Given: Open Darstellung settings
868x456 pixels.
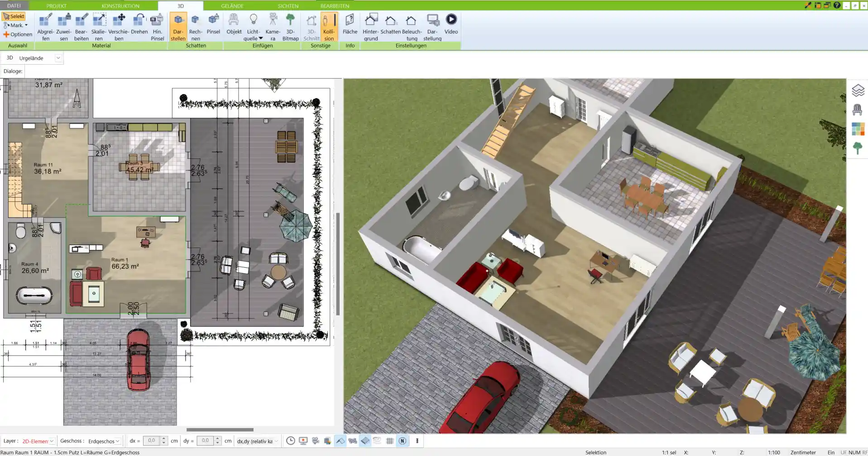Looking at the screenshot, I should point(432,27).
